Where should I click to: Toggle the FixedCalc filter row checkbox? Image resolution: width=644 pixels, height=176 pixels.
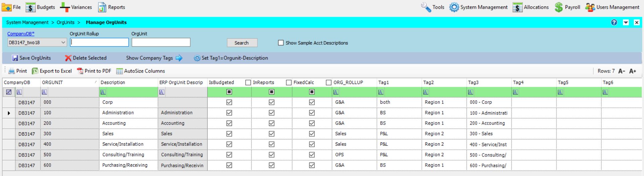pos(312,92)
